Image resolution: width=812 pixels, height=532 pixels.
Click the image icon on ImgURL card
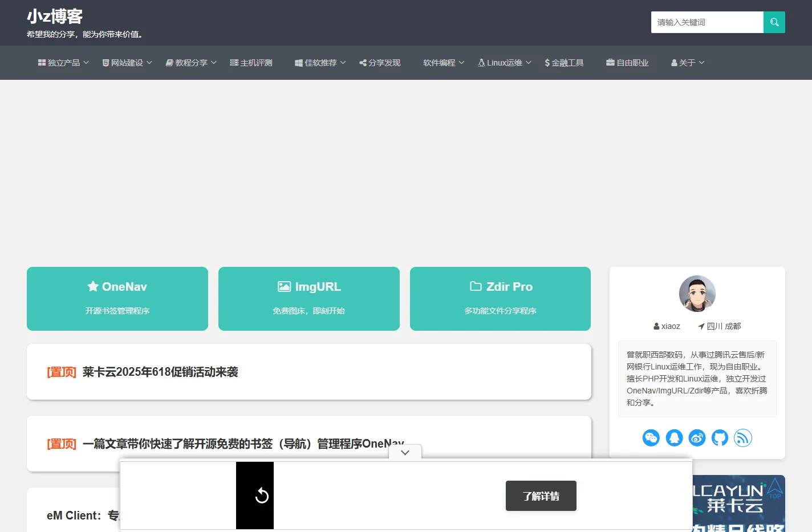tap(284, 286)
